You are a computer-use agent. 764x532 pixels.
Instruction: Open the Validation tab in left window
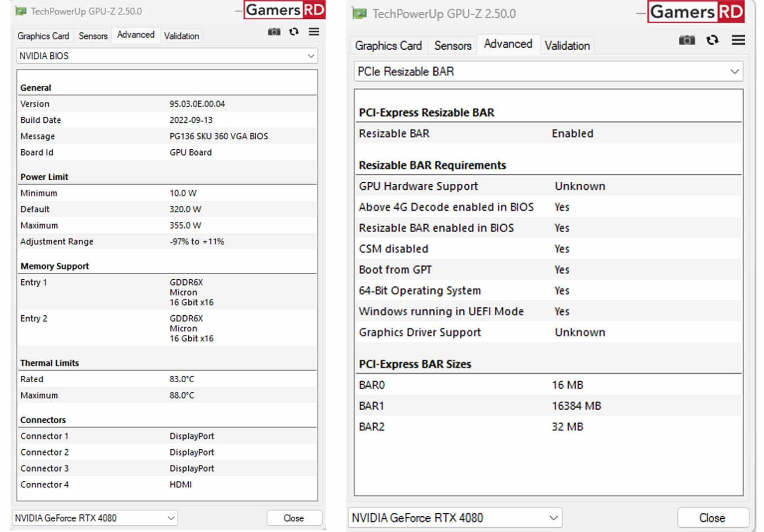click(x=181, y=36)
